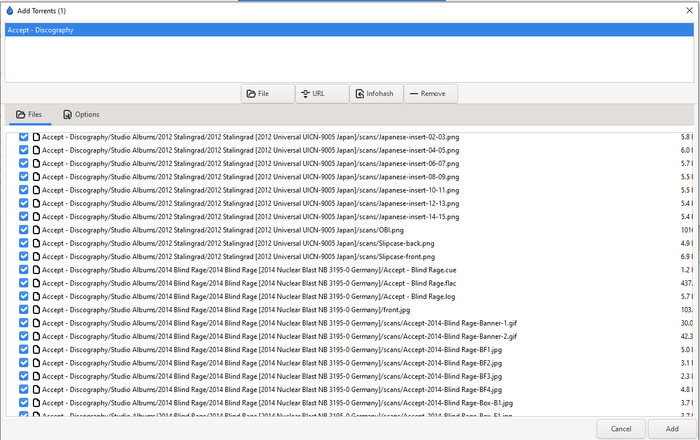Click file icon of Blind Rage-BF2.jpg row
Image resolution: width=700 pixels, height=440 pixels.
(36, 363)
